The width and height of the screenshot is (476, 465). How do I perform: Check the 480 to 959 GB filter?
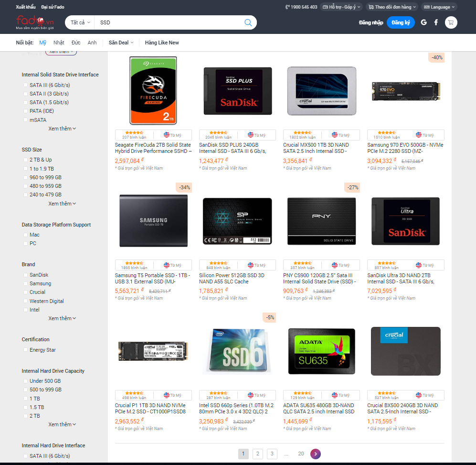[25, 186]
